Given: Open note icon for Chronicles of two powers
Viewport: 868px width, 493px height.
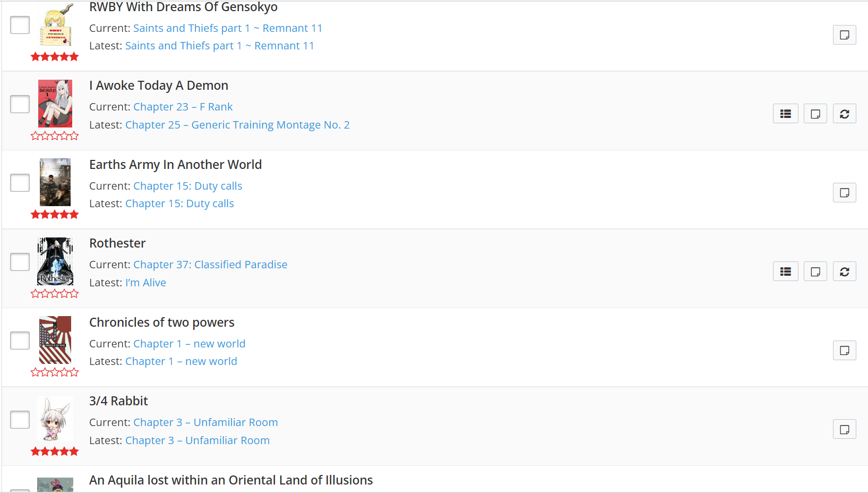Looking at the screenshot, I should pos(844,351).
